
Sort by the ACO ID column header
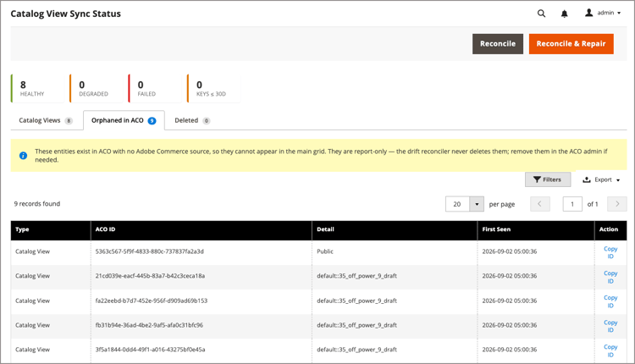(x=202, y=229)
